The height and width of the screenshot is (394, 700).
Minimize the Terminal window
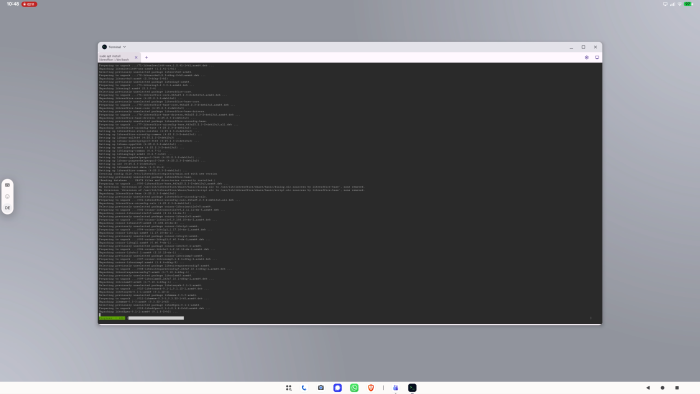click(x=571, y=47)
